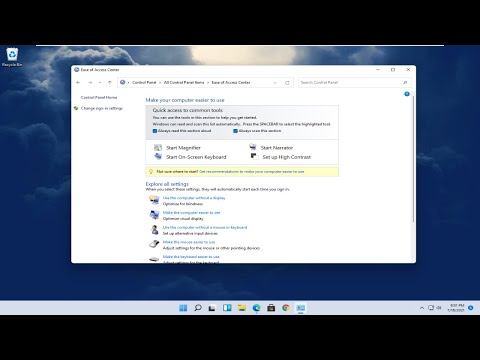This screenshot has height=360, width=480.
Task: Open network and volume tray icons
Action: click(435, 308)
